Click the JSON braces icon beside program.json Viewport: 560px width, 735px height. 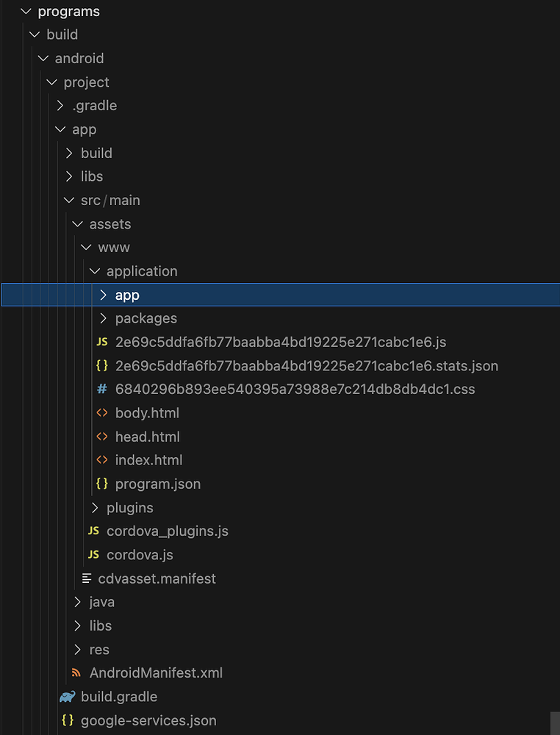pos(103,484)
